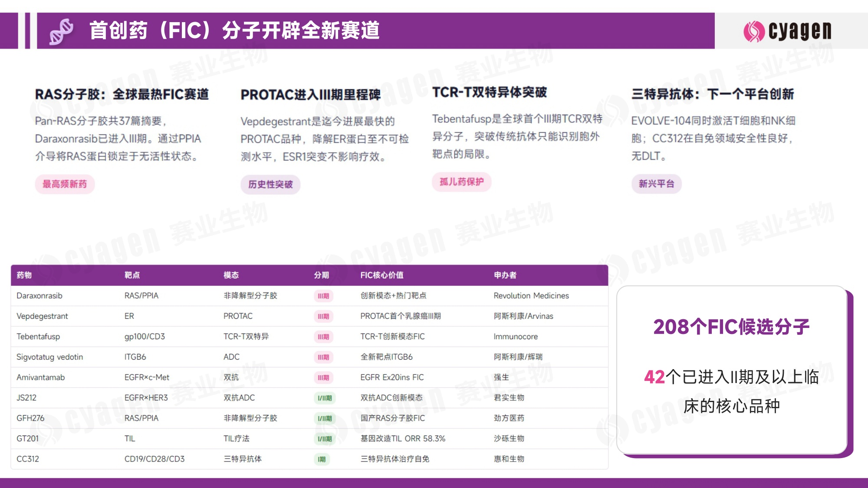Click the 历史性突破 tag
Image resolution: width=868 pixels, height=488 pixels.
[x=270, y=184]
